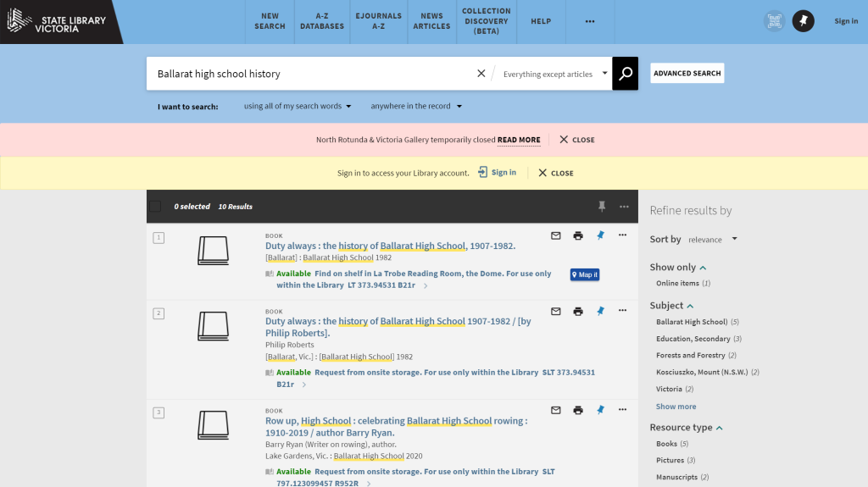
Task: Email the first result using envelope icon
Action: click(556, 235)
